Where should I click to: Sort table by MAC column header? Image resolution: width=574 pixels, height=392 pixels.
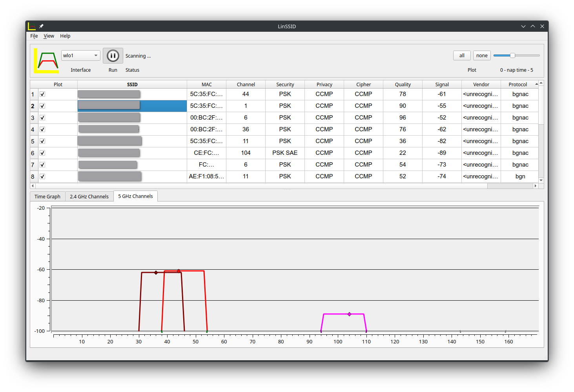[x=207, y=84]
